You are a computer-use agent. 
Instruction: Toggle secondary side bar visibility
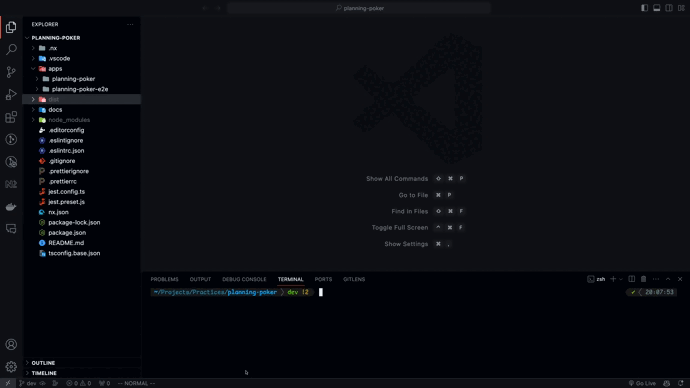(x=669, y=8)
